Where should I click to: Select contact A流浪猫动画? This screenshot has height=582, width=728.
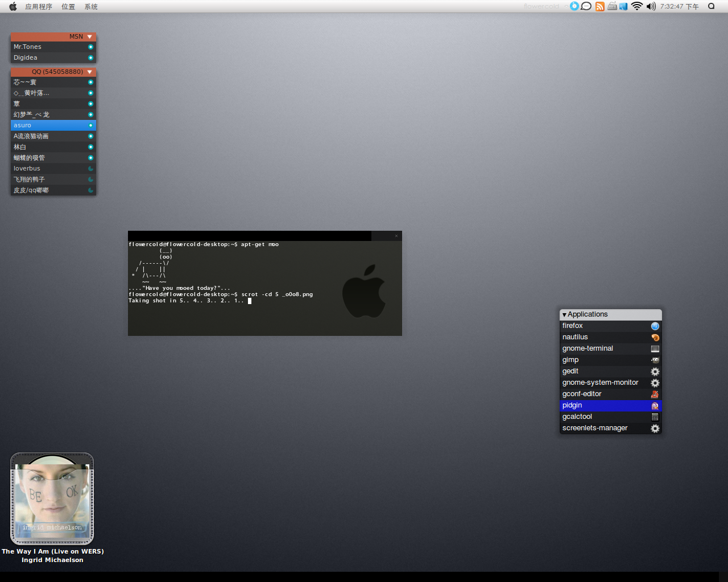pyautogui.click(x=53, y=136)
